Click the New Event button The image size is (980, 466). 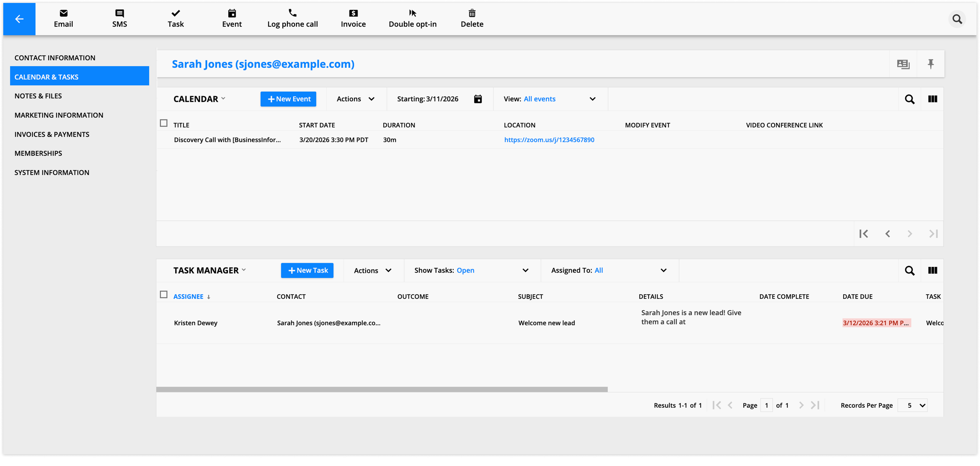[x=288, y=99]
